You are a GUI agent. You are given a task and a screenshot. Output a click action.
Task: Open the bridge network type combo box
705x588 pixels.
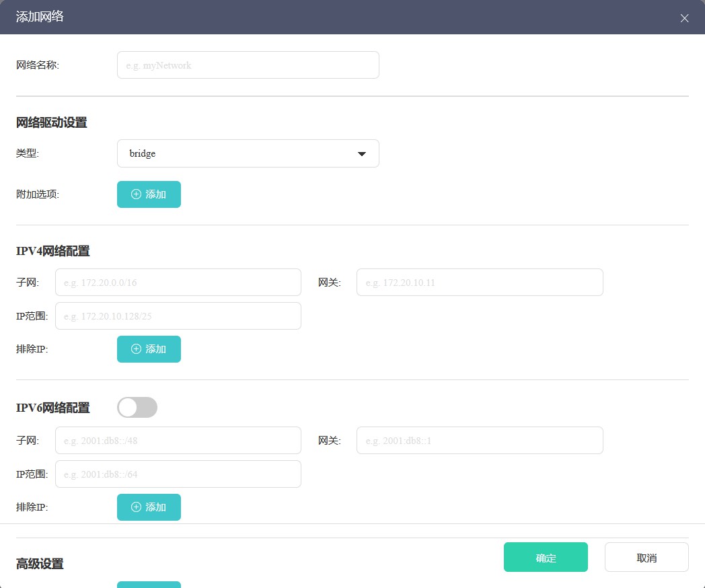(x=248, y=153)
